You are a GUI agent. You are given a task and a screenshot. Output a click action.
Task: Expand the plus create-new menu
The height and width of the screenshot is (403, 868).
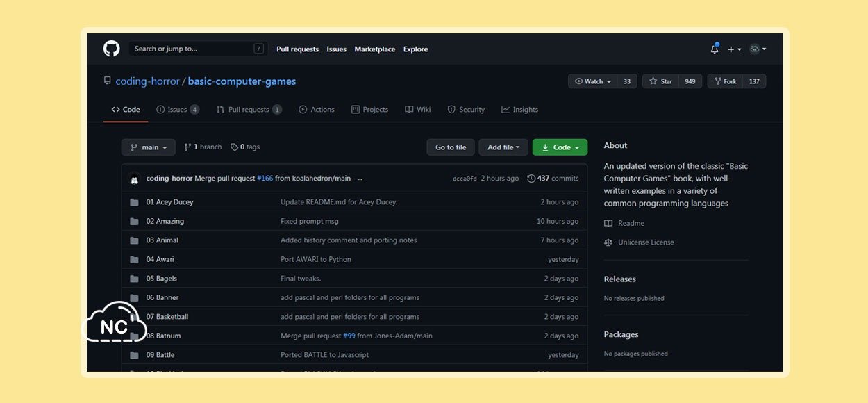pos(734,49)
